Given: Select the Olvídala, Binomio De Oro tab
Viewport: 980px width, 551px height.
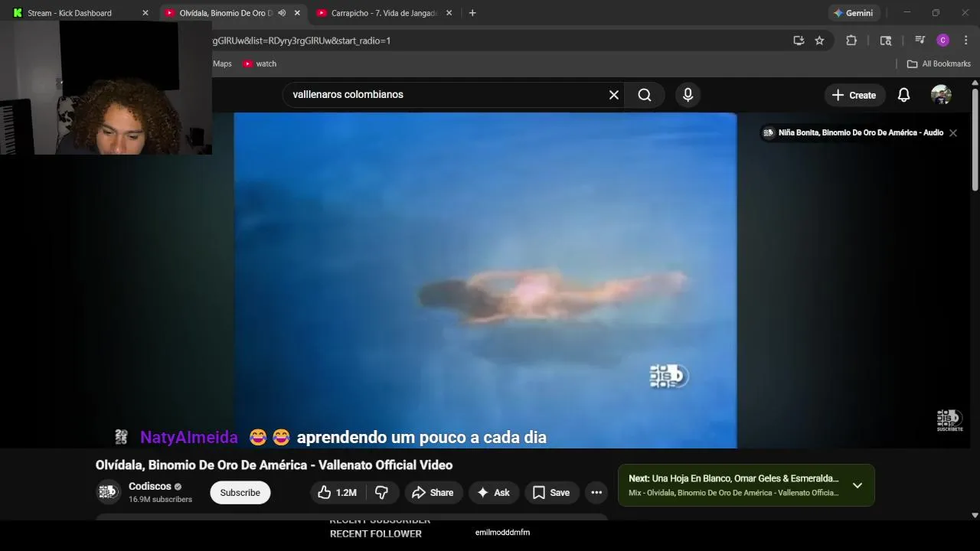Looking at the screenshot, I should click(x=227, y=13).
